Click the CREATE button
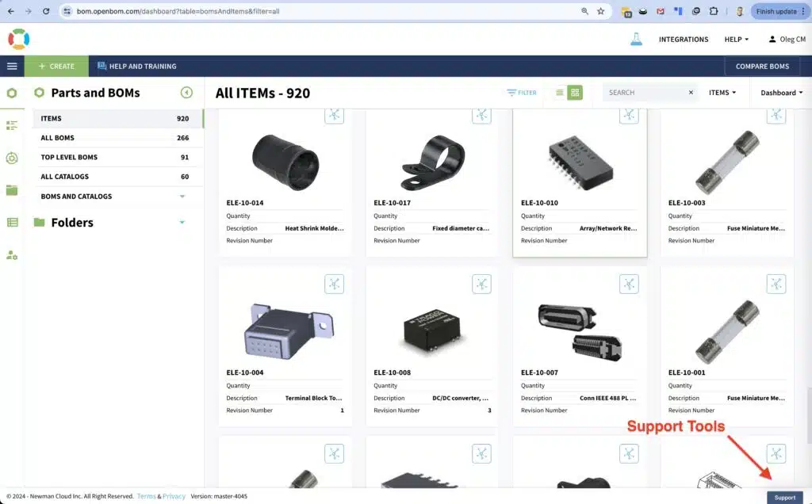 pyautogui.click(x=56, y=67)
